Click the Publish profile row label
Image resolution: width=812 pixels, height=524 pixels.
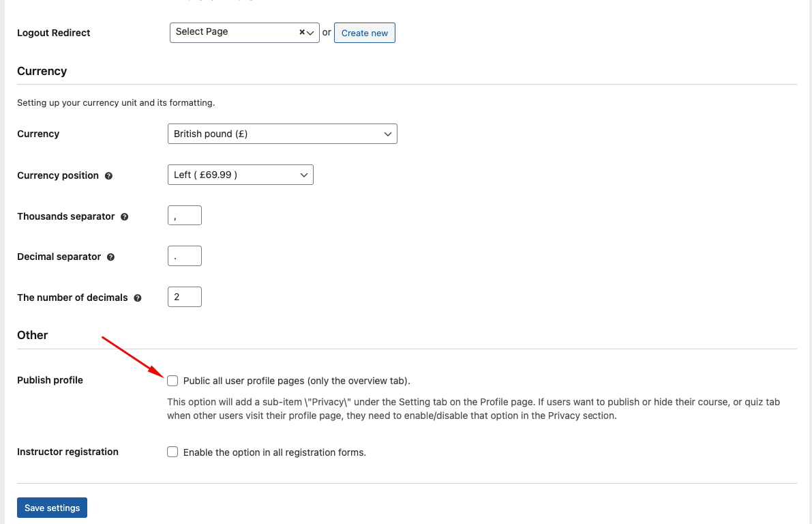[50, 380]
